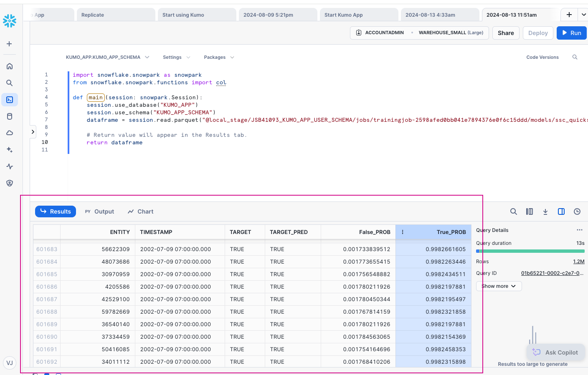
Task: Click the TIMESTAMP column header
Action: (180, 232)
